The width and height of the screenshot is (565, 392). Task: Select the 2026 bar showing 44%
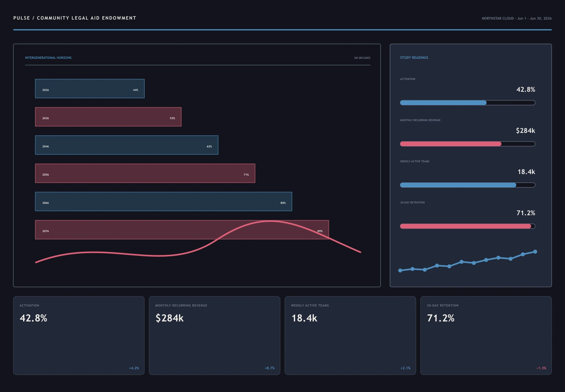pos(90,89)
